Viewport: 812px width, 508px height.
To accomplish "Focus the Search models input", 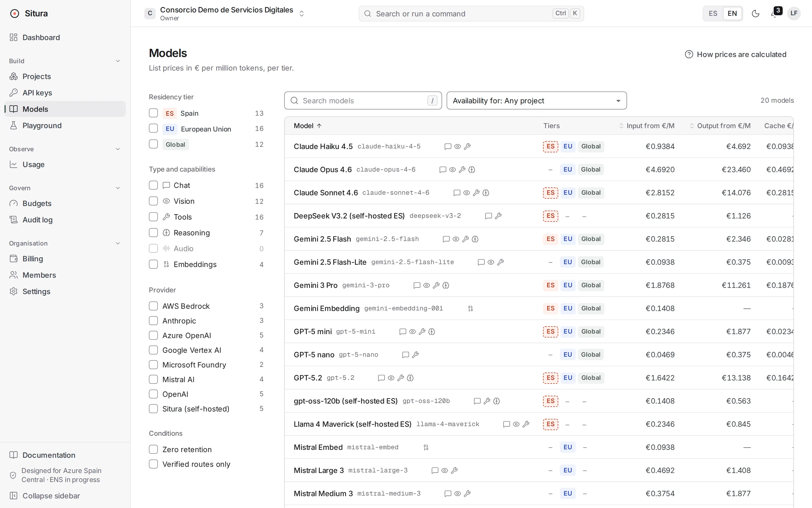I will point(363,100).
